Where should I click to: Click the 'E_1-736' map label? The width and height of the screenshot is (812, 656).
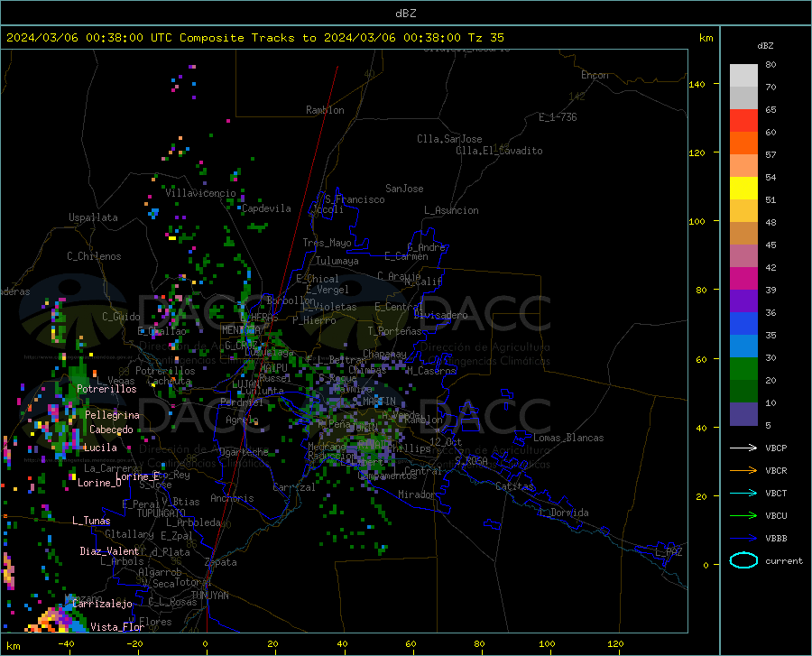pos(558,117)
